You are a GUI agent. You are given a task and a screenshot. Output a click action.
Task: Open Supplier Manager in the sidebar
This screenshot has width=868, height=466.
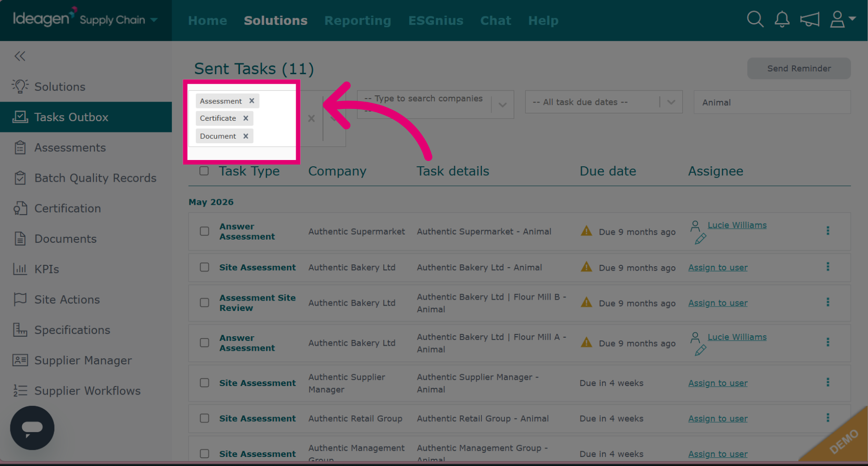86,360
